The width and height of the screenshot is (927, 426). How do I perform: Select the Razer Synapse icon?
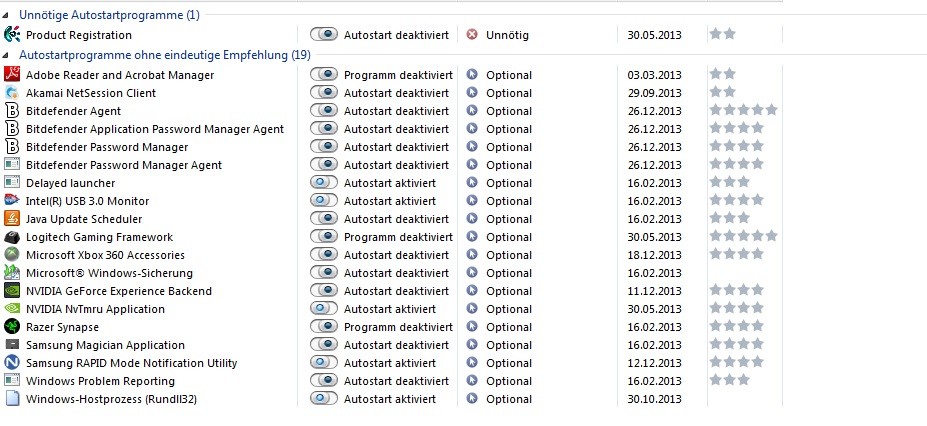(x=12, y=327)
